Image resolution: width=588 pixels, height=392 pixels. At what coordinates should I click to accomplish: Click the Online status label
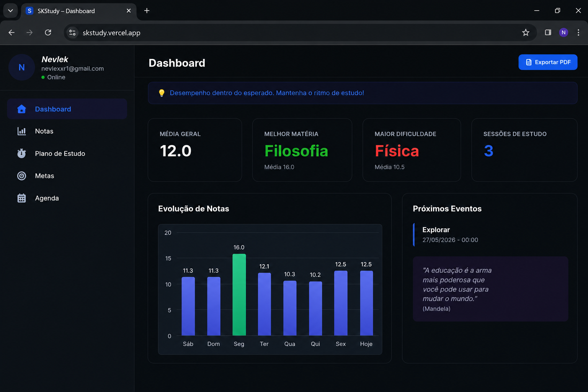tap(56, 77)
